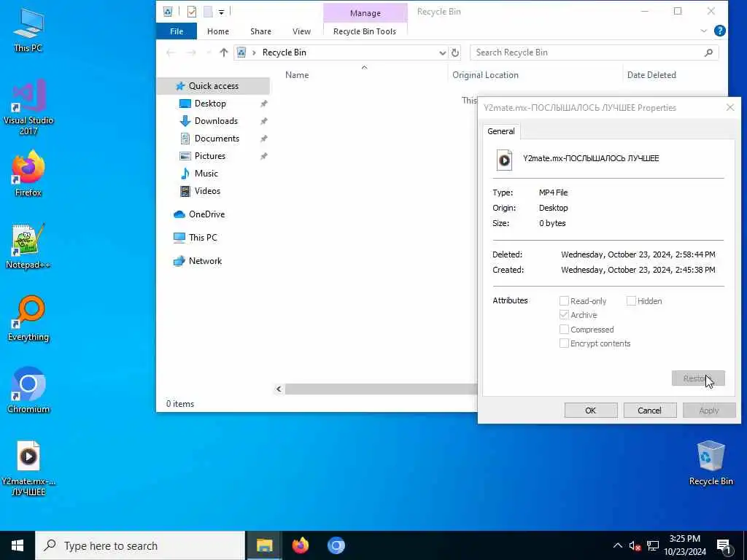
Task: Open Videos in navigation pane
Action: (x=207, y=191)
